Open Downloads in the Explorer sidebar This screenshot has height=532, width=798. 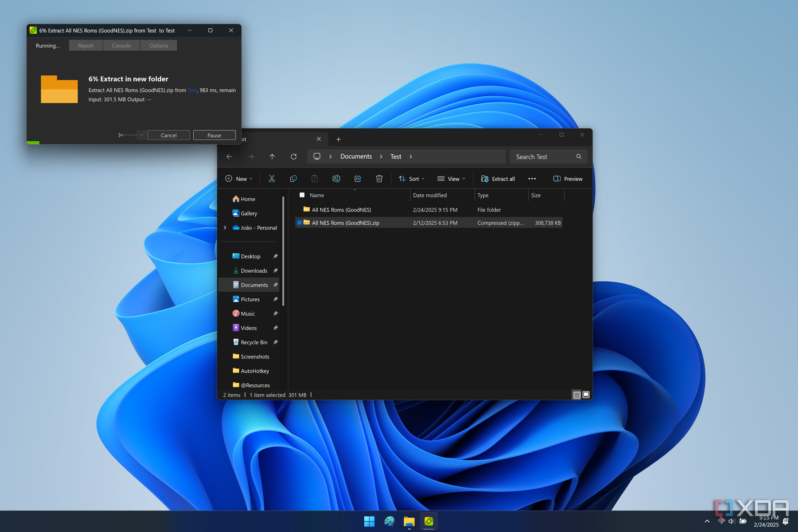point(254,271)
